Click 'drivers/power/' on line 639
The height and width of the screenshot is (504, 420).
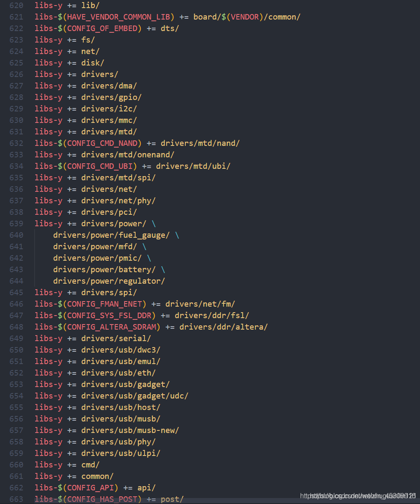[x=114, y=224]
